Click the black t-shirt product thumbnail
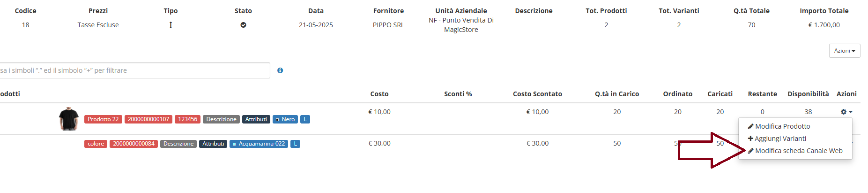 click(69, 119)
